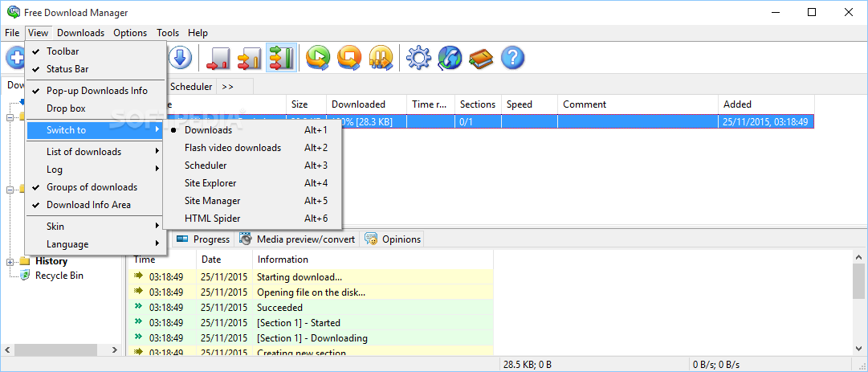Sort by the Added column header
The image size is (868, 372).
tap(766, 104)
